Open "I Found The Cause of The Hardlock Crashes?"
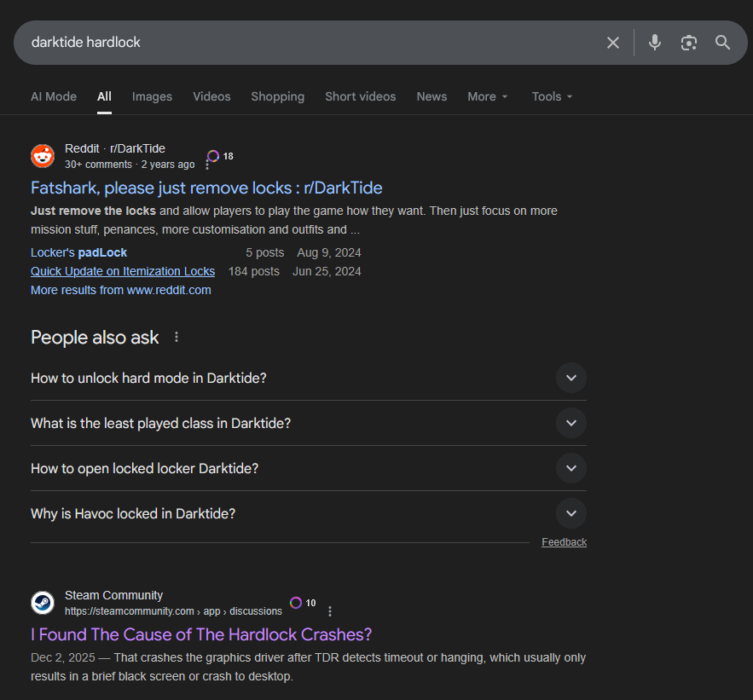This screenshot has width=753, height=700. tap(201, 634)
